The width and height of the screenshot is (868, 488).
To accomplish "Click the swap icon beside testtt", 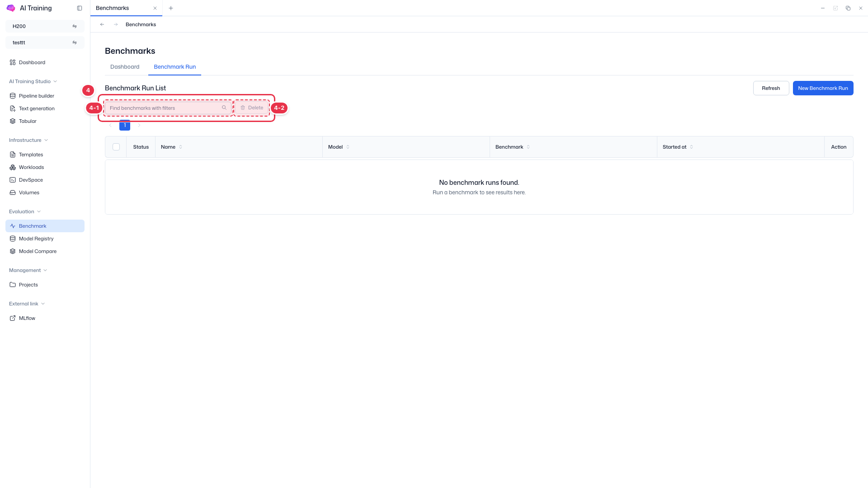I will click(75, 42).
